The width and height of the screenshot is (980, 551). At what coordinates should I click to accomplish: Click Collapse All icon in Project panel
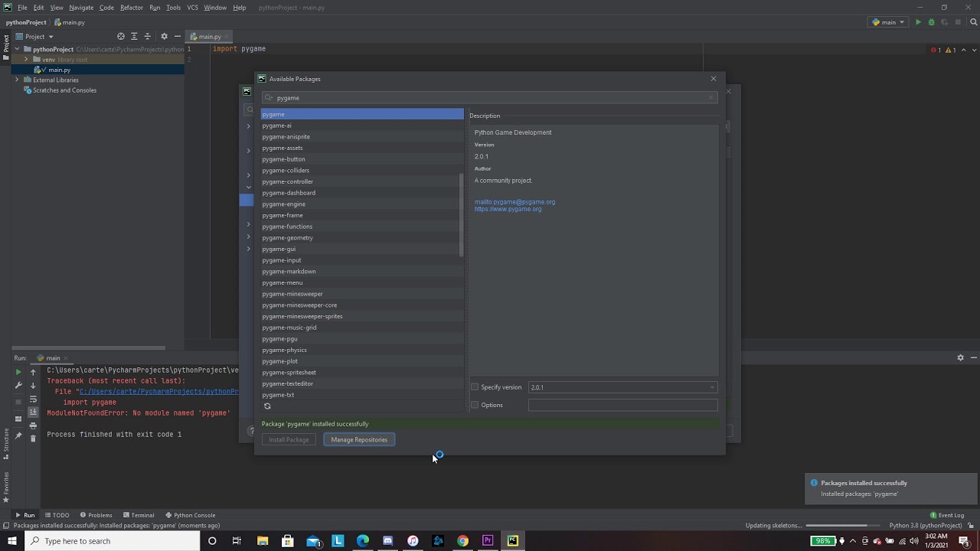148,36
